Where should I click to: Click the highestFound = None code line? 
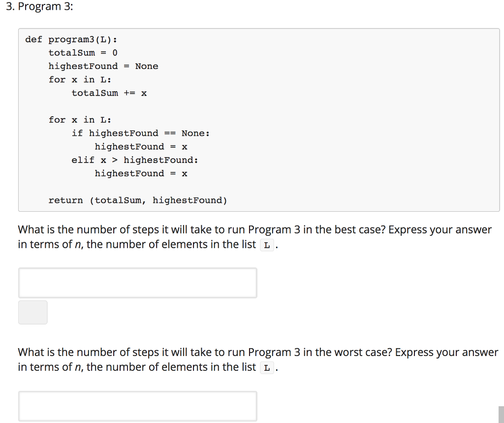[x=103, y=66]
